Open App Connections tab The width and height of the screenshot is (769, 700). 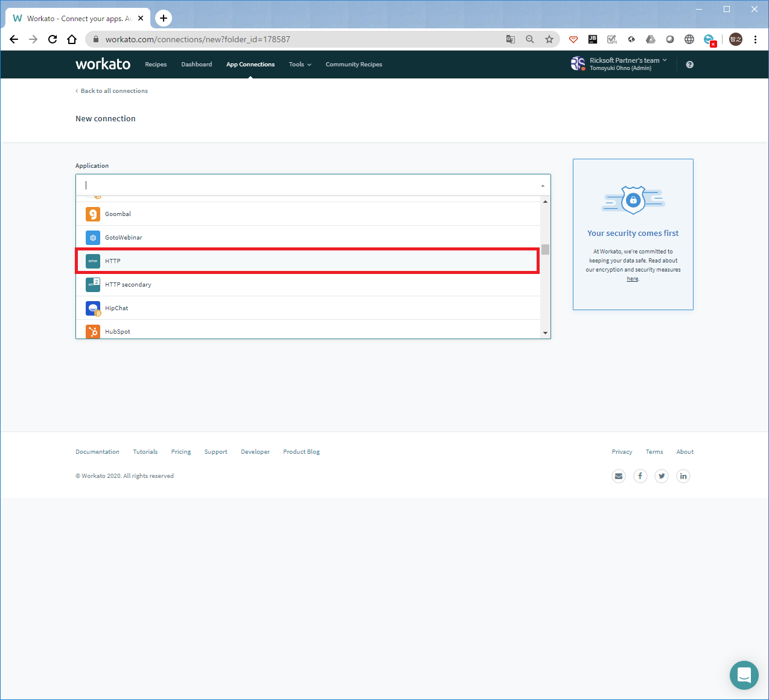click(250, 65)
